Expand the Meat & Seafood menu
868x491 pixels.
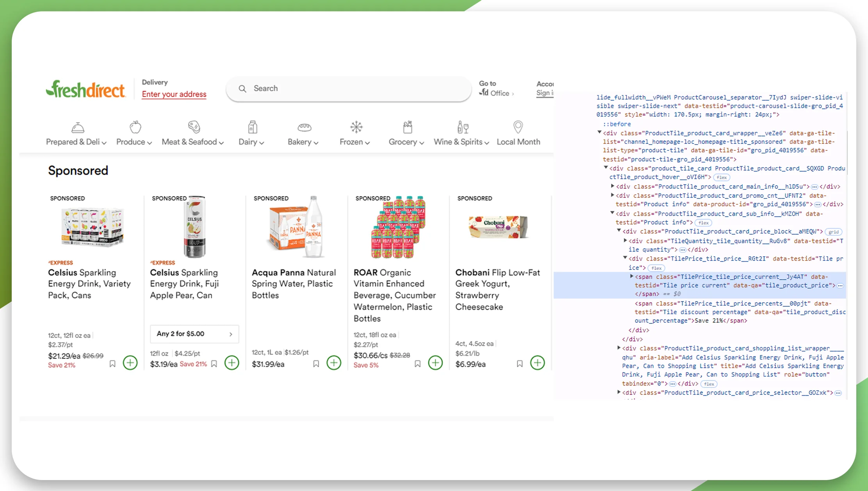tap(193, 142)
